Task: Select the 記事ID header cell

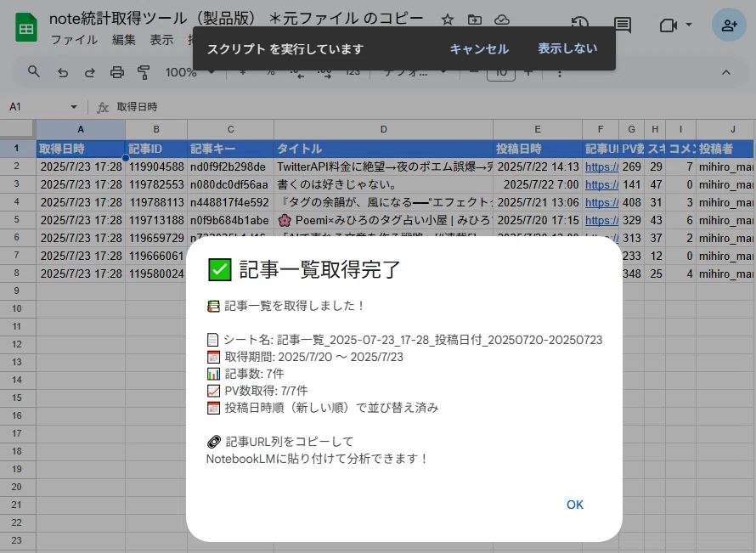Action: coord(156,149)
